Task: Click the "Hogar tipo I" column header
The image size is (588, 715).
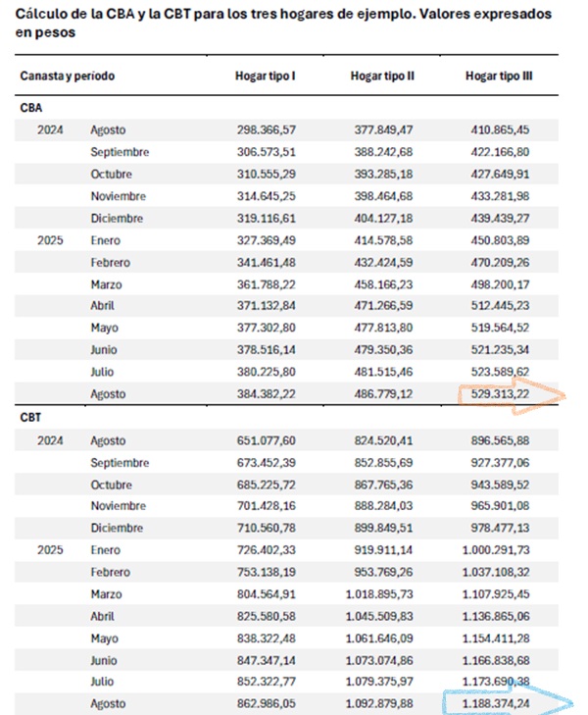Action: pos(265,76)
